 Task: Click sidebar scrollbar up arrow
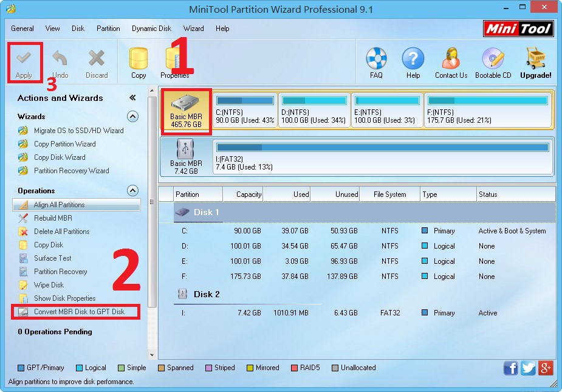[x=152, y=91]
